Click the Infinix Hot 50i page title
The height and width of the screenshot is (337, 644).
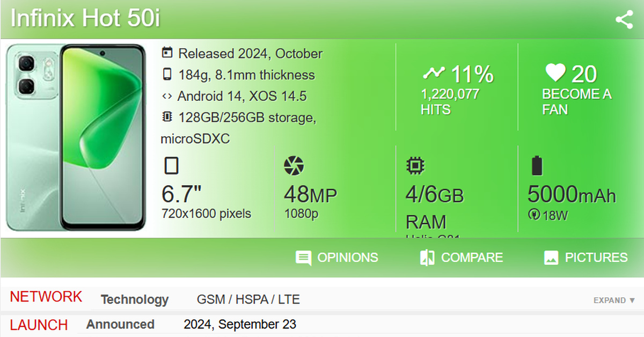coord(86,19)
